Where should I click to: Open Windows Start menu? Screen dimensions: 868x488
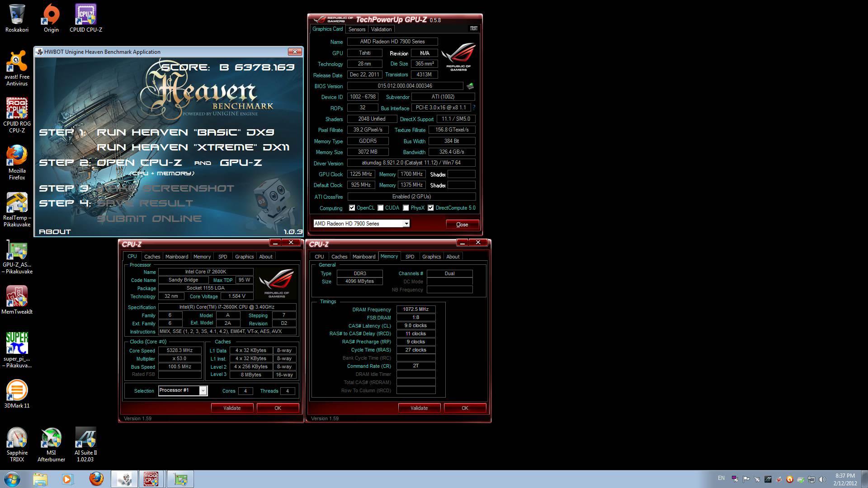pos(12,479)
